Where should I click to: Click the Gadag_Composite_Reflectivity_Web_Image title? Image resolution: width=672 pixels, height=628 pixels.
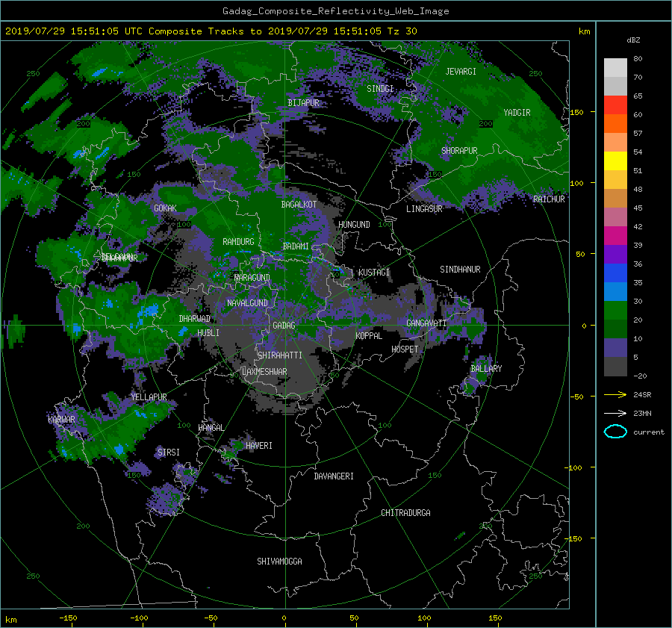[335, 11]
